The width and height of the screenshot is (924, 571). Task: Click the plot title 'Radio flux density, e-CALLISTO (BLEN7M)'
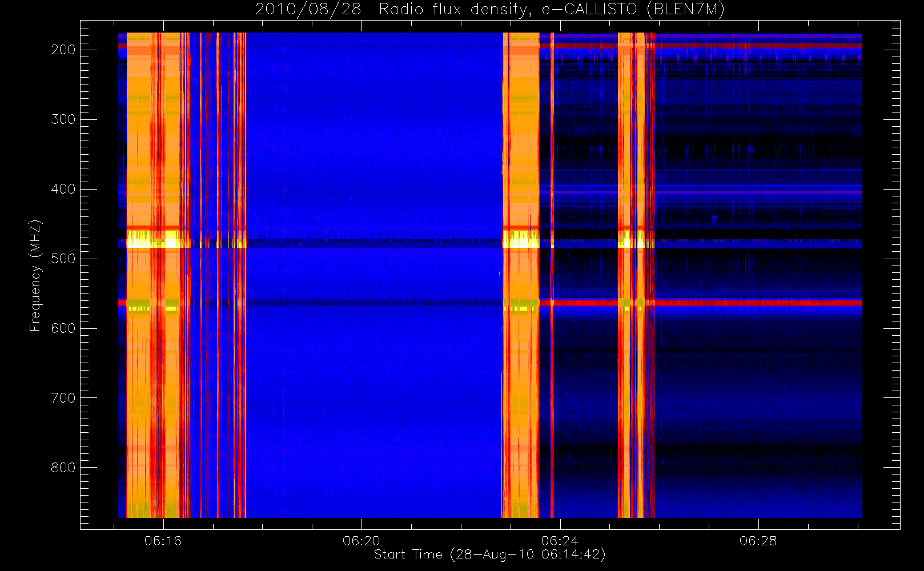coord(552,10)
